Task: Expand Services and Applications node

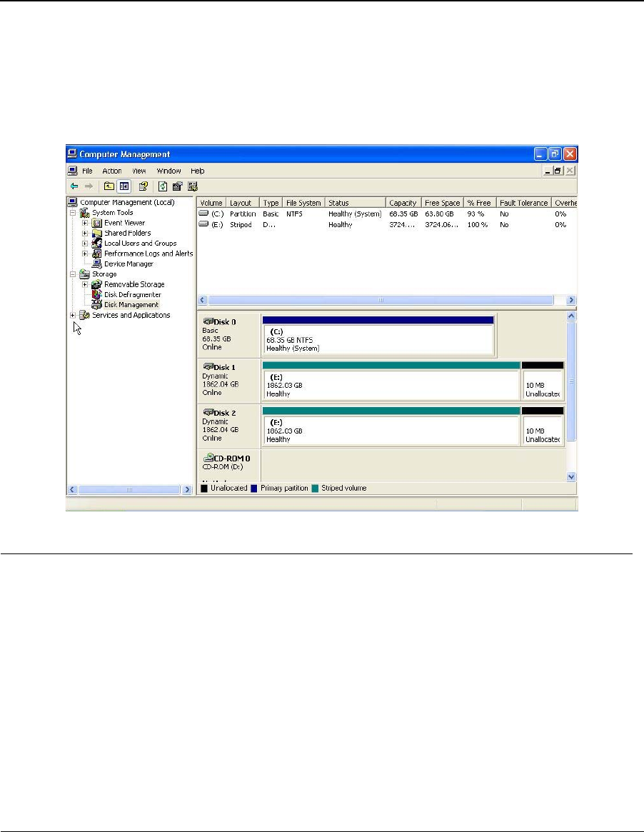Action: pos(73,315)
